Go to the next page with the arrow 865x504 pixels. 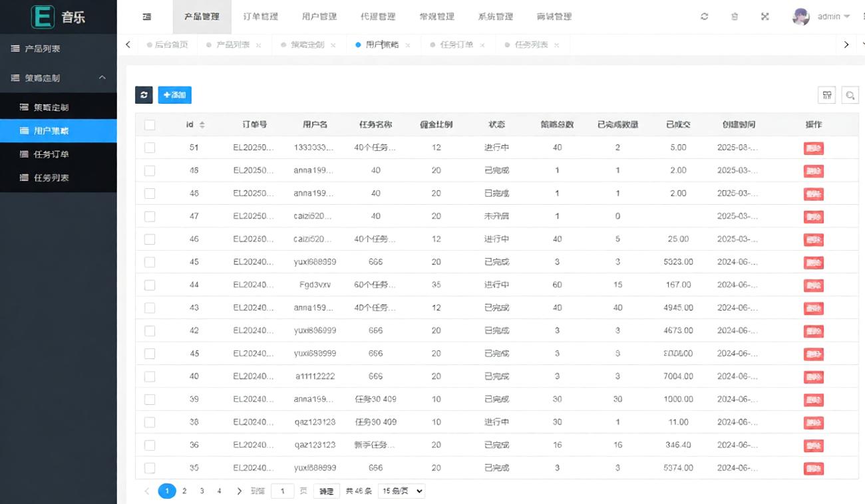(x=239, y=491)
